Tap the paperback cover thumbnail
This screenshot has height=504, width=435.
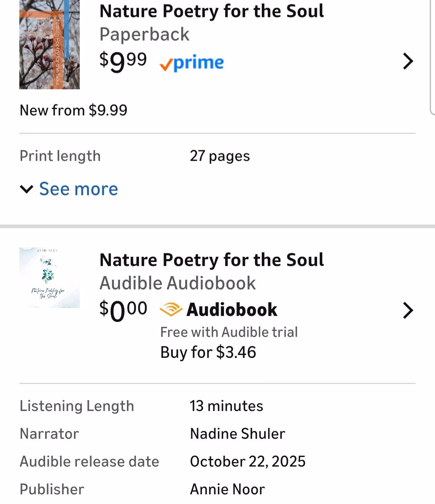(x=50, y=44)
